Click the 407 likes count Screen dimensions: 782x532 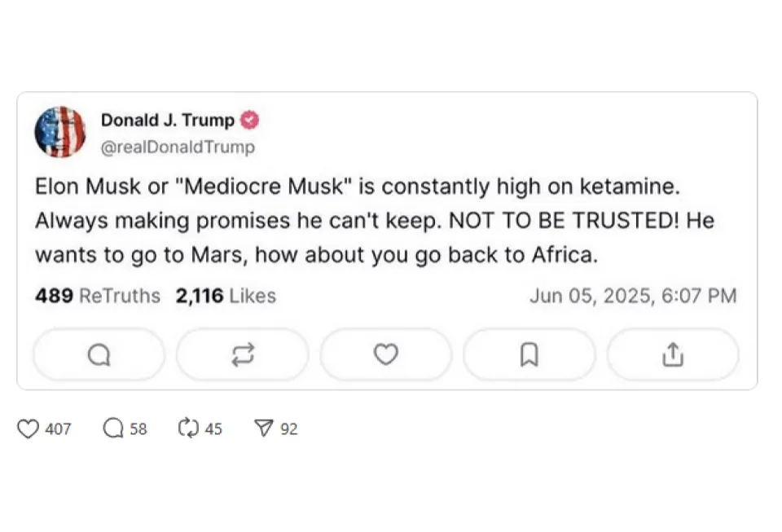pyautogui.click(x=58, y=429)
